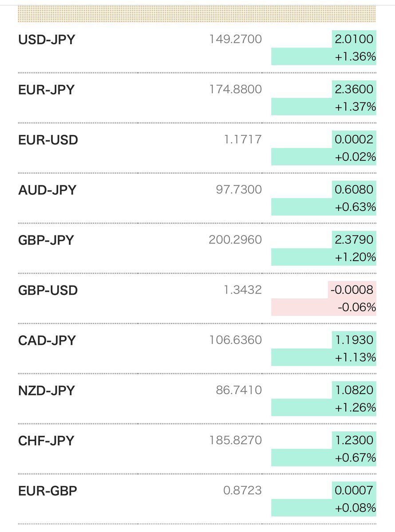Open the CHF-JPY pair details

click(46, 441)
